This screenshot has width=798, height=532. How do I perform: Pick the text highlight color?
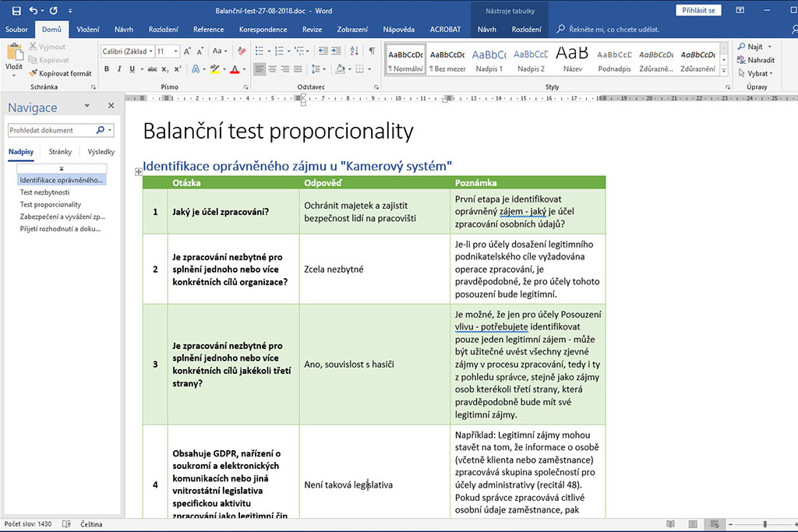(x=215, y=69)
